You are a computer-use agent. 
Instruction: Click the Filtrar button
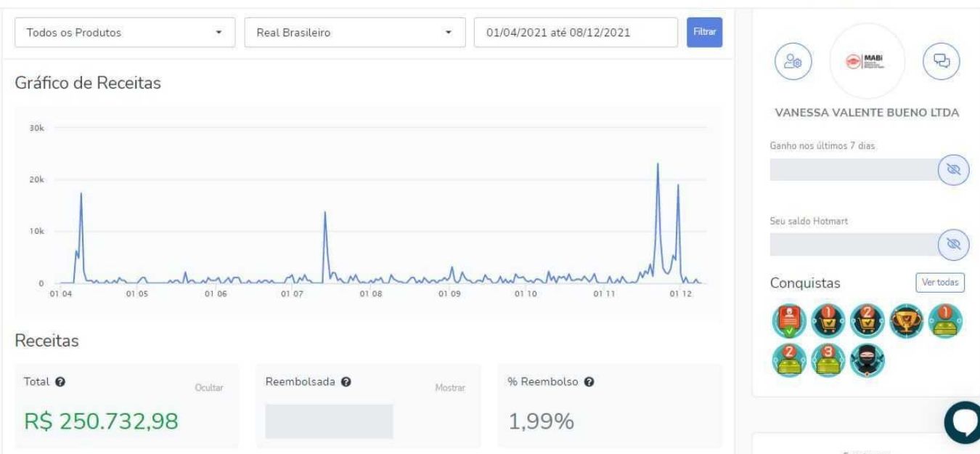pyautogui.click(x=704, y=32)
